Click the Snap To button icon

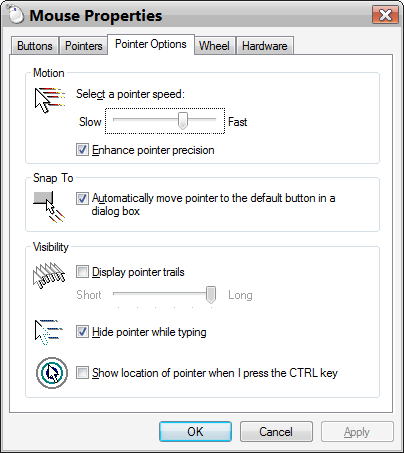49,207
